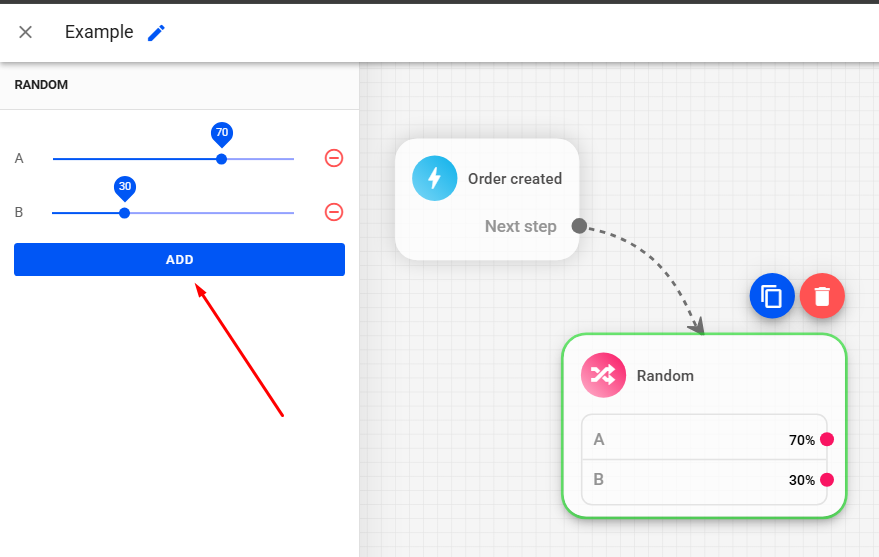
Task: Select the Order created node title
Action: (515, 179)
